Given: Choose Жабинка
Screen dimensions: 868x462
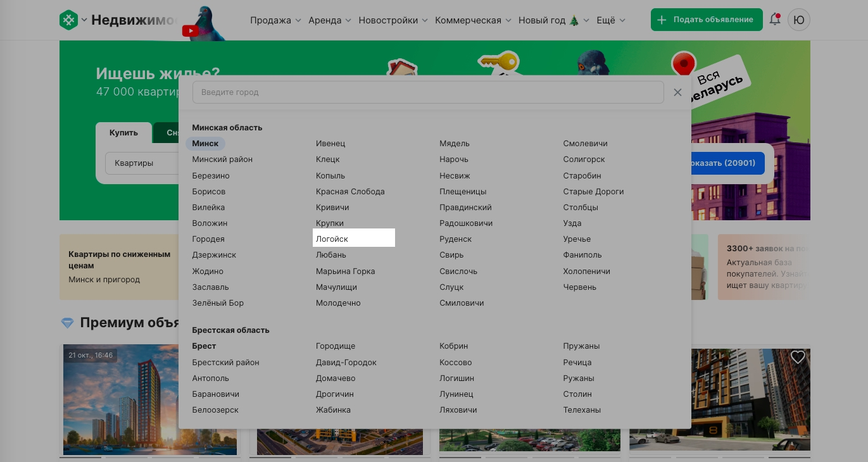Looking at the screenshot, I should pyautogui.click(x=333, y=410).
